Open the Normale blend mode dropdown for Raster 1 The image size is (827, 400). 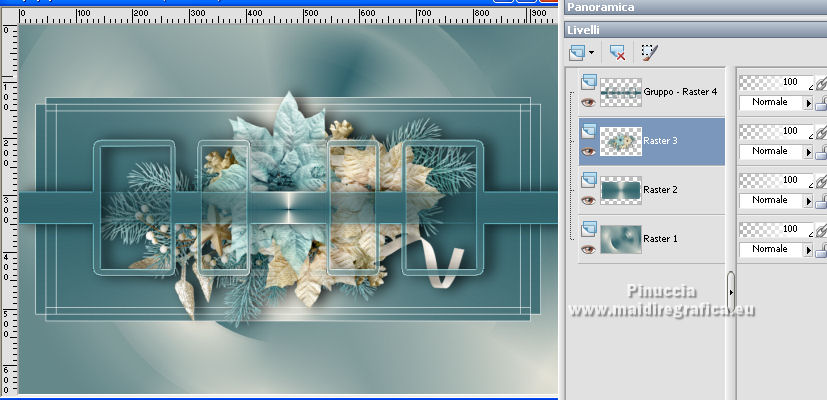point(776,250)
